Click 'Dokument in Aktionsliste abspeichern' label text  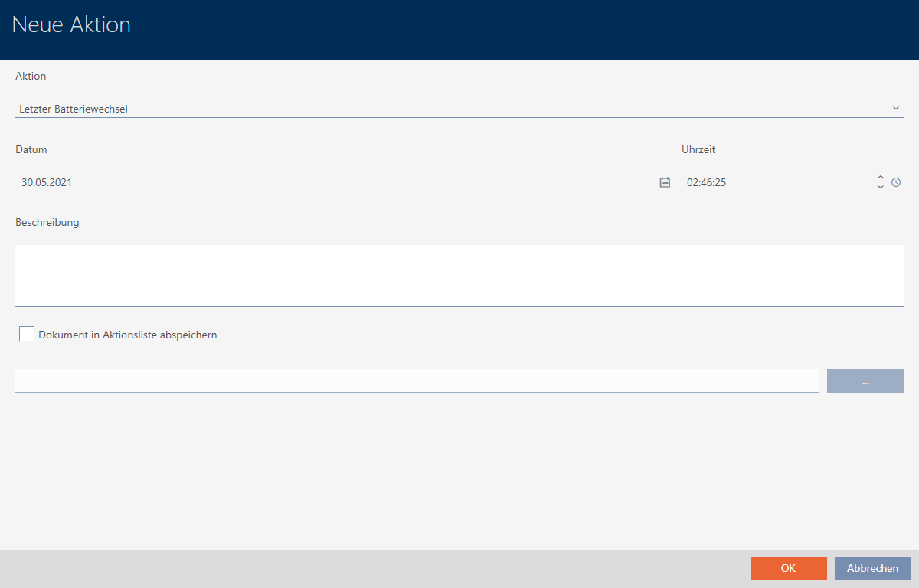[128, 335]
